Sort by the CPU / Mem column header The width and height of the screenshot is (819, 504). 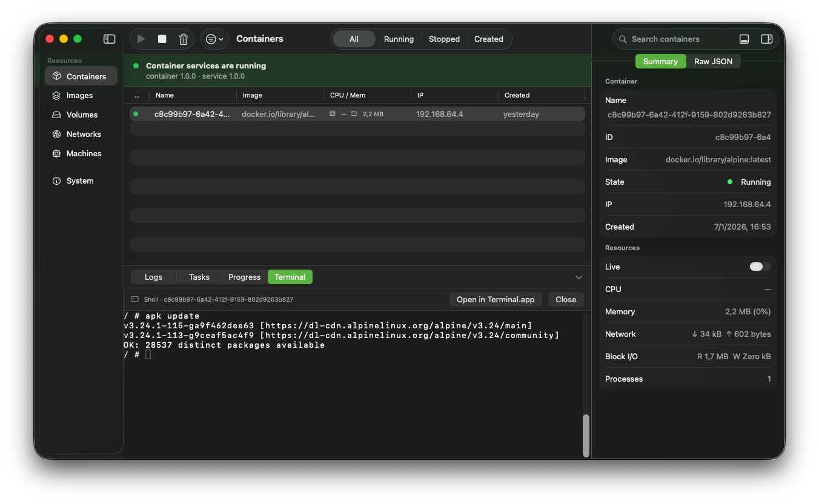(x=347, y=95)
